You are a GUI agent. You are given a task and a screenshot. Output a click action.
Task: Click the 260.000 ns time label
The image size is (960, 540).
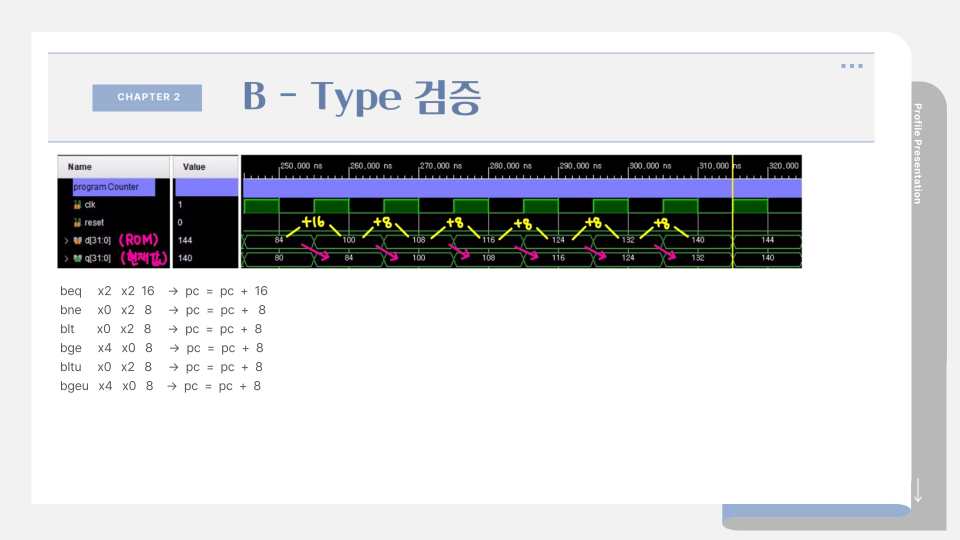tap(370, 166)
